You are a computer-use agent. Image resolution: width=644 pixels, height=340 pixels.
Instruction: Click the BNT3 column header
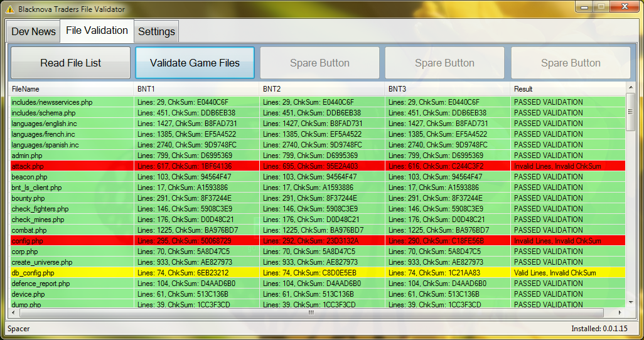coord(448,89)
